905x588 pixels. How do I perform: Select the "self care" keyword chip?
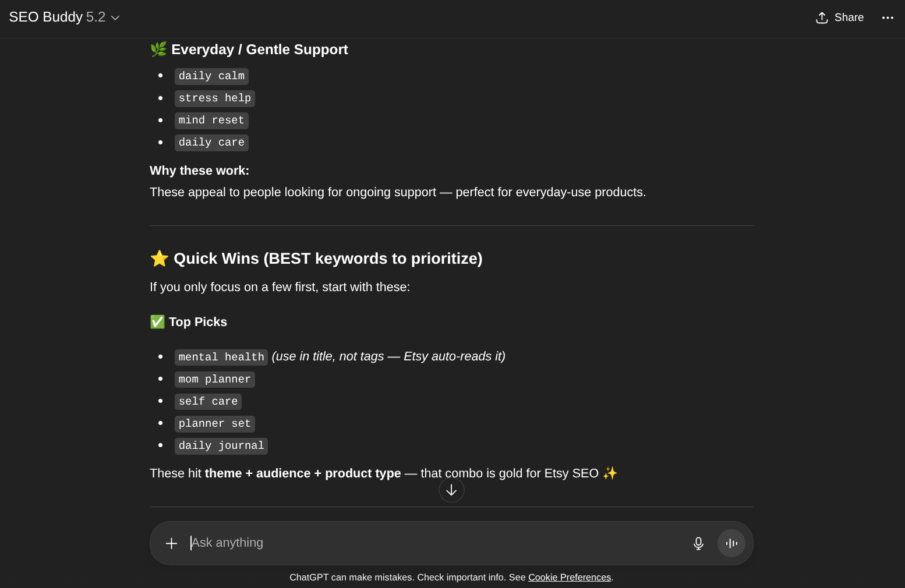coord(208,401)
